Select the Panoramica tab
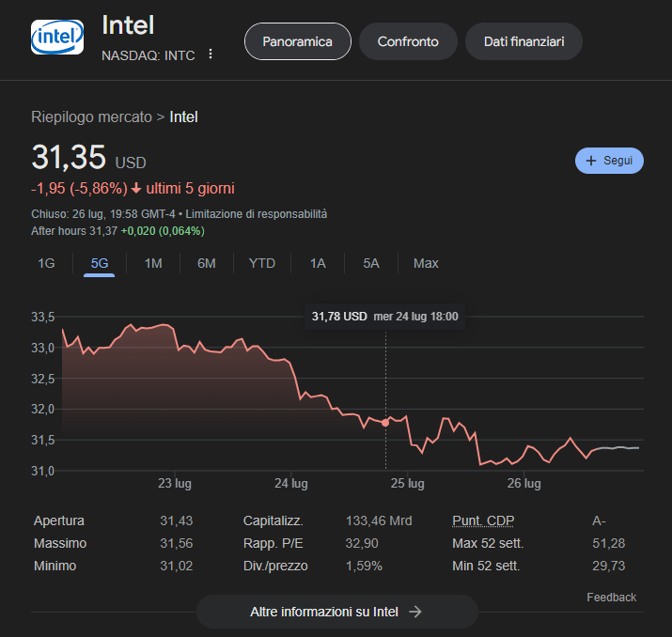The width and height of the screenshot is (672, 637). (297, 41)
